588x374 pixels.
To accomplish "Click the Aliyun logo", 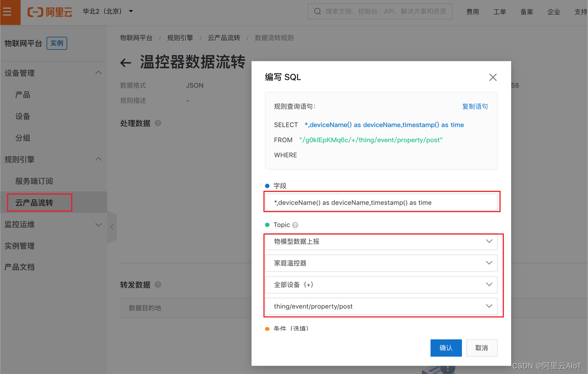I will [50, 12].
